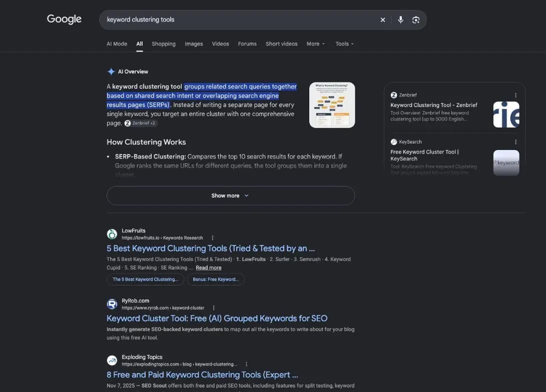Click the LowFruits site name text
546x392 pixels.
(133, 230)
